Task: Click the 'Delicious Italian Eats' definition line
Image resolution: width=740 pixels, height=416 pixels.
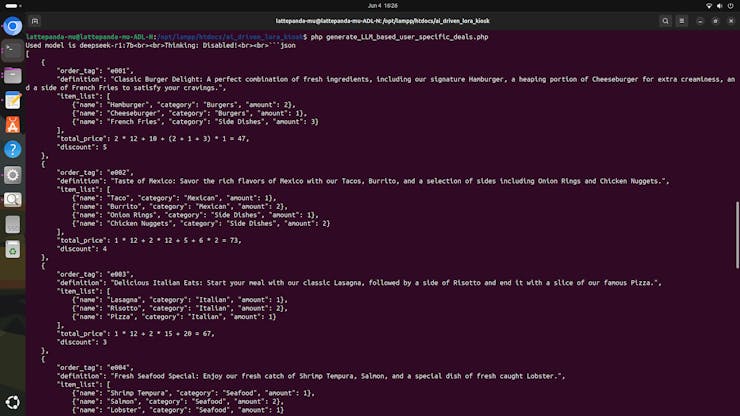Action: point(359,283)
